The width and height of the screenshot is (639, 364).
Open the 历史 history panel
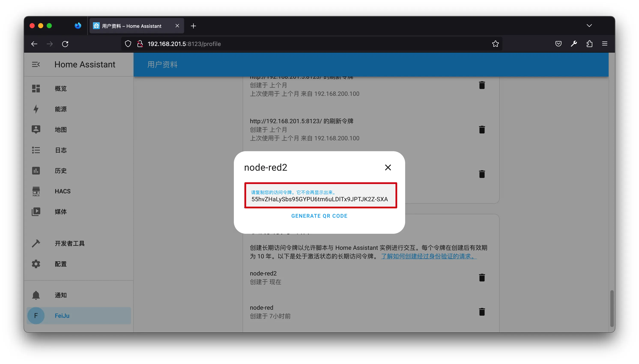click(79, 170)
